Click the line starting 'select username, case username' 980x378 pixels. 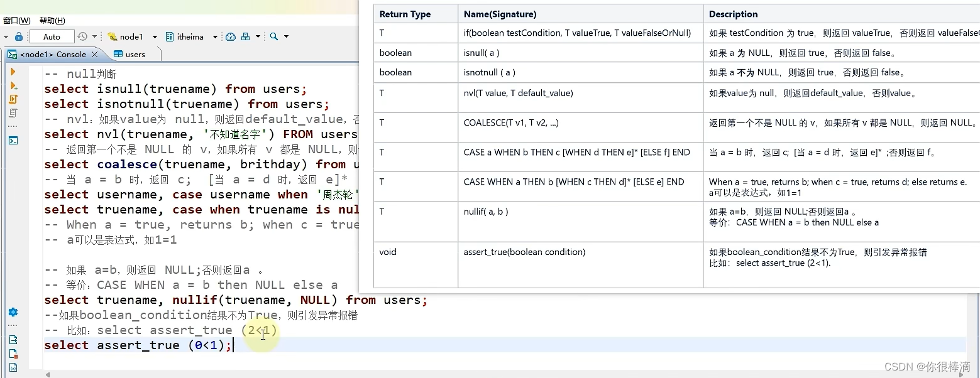point(201,194)
